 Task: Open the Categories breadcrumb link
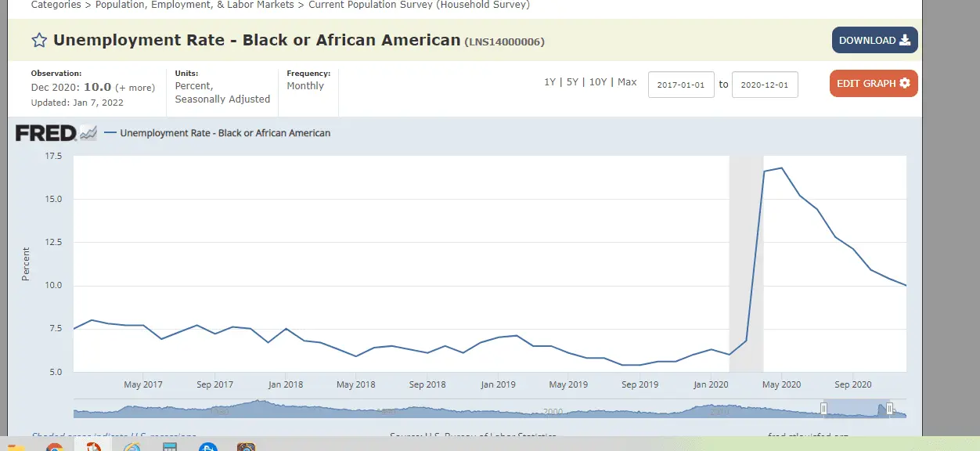point(56,5)
